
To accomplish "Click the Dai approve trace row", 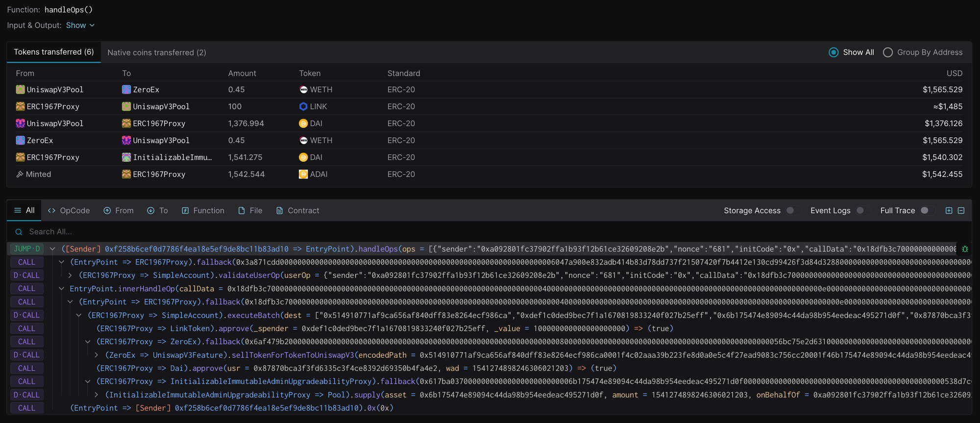I will (356, 368).
